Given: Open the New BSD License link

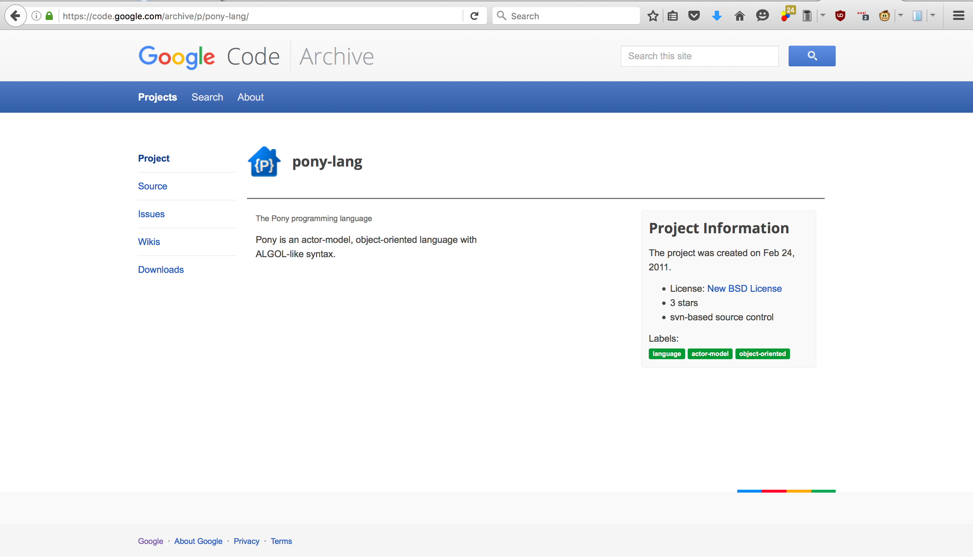Looking at the screenshot, I should tap(744, 289).
